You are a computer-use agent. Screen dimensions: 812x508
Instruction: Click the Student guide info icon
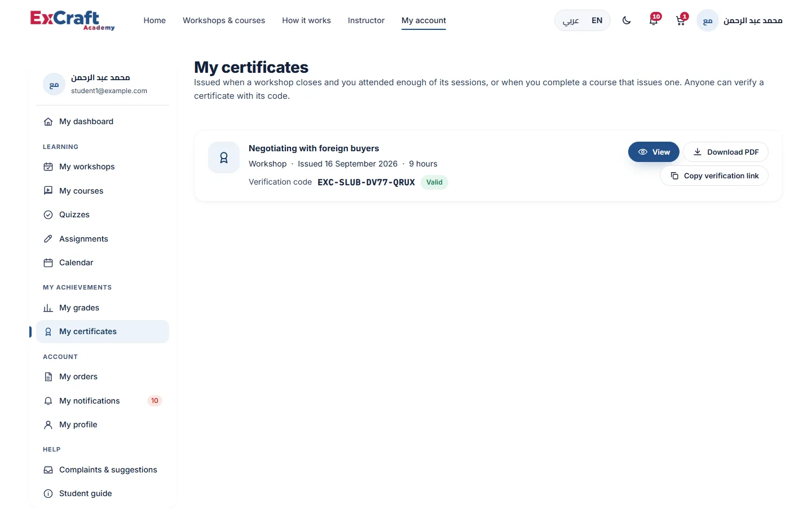(x=48, y=493)
